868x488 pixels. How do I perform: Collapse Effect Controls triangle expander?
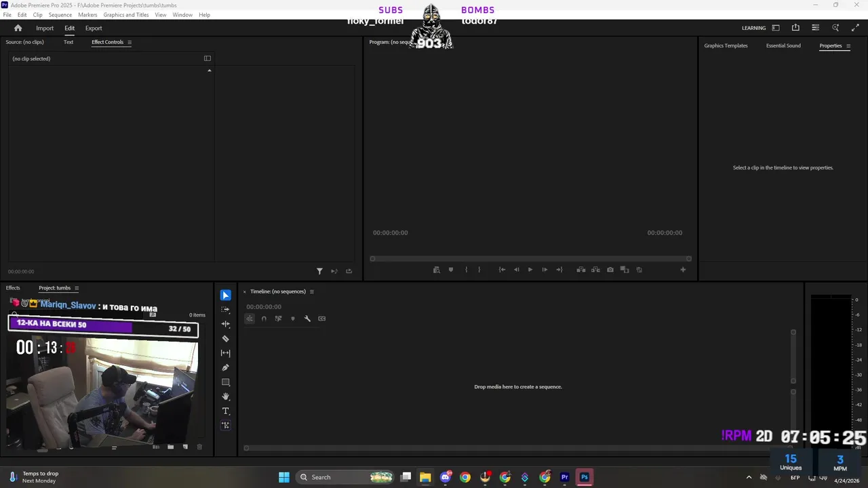click(209, 70)
